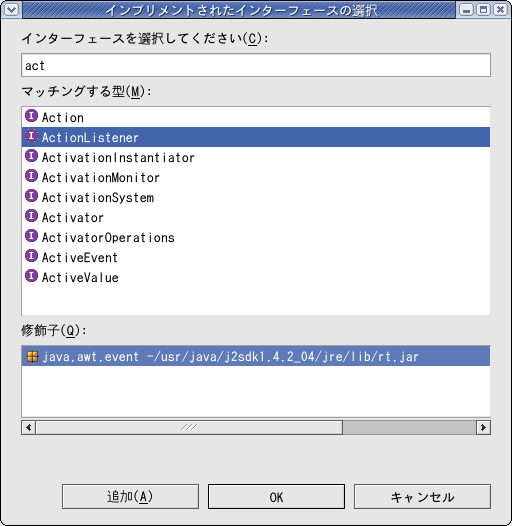Image resolution: width=512 pixels, height=526 pixels.
Task: Click the right arrow of horizontal scrollbar
Action: pyautogui.click(x=483, y=427)
